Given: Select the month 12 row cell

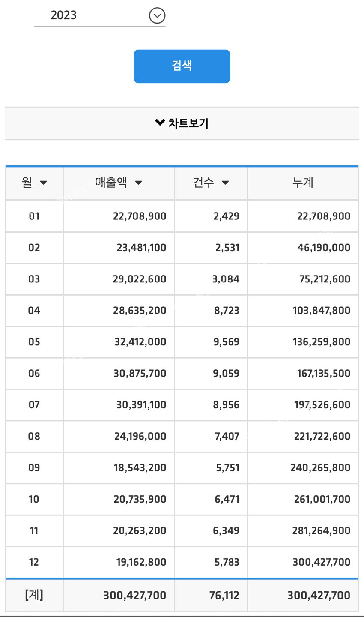Looking at the screenshot, I should click(34, 562).
